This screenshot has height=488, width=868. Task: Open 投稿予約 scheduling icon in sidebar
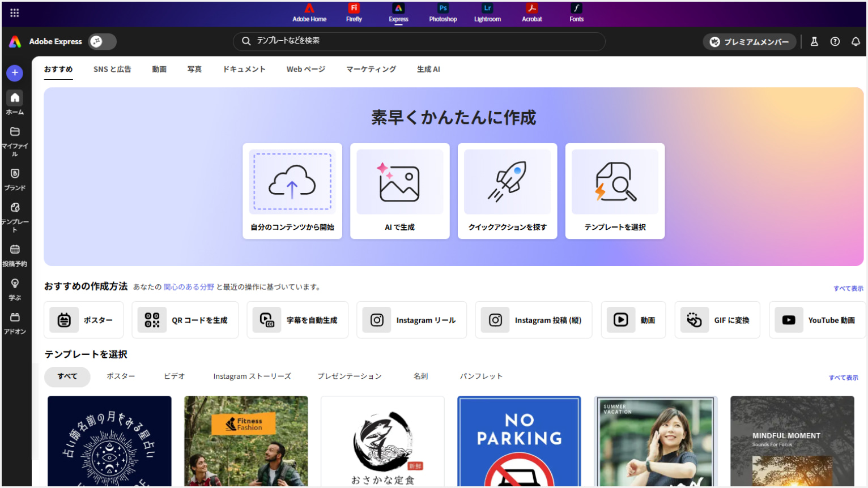tap(14, 252)
